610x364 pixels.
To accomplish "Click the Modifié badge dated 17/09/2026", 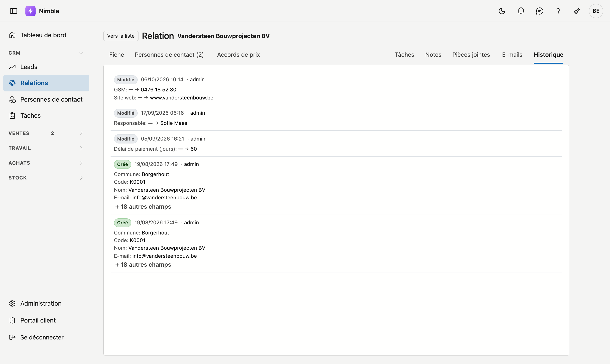I will (x=126, y=113).
